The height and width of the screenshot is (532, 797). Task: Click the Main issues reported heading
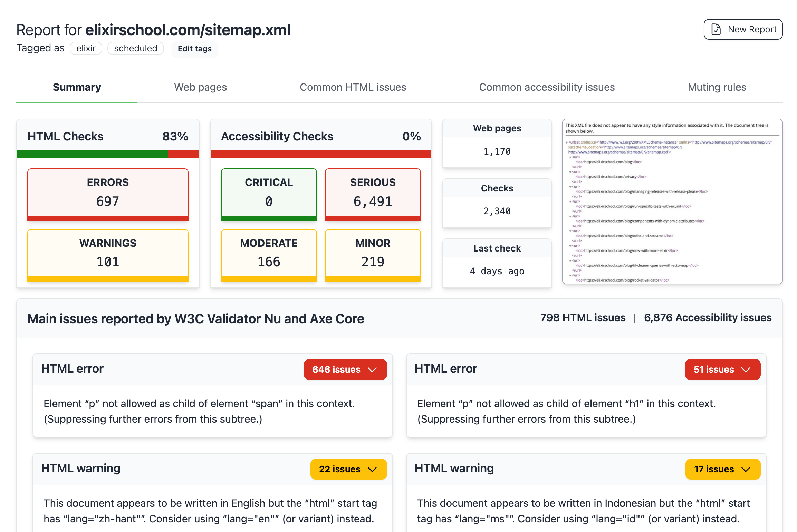196,319
